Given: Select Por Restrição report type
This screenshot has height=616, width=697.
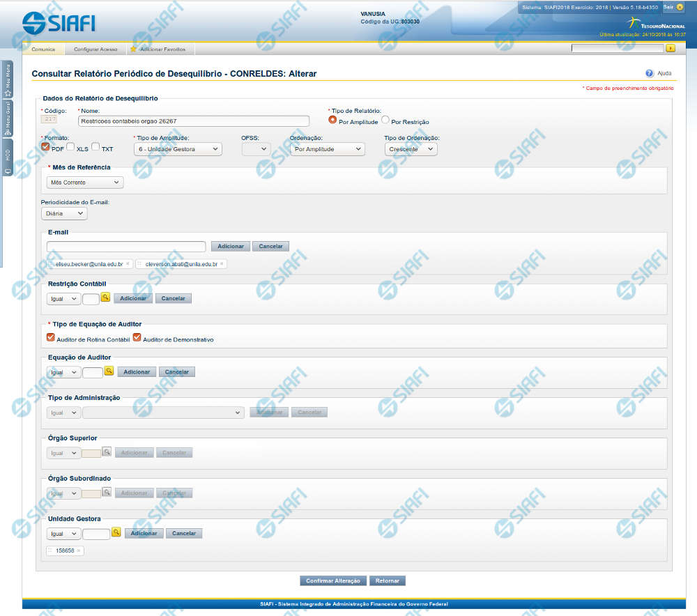Looking at the screenshot, I should pyautogui.click(x=385, y=120).
